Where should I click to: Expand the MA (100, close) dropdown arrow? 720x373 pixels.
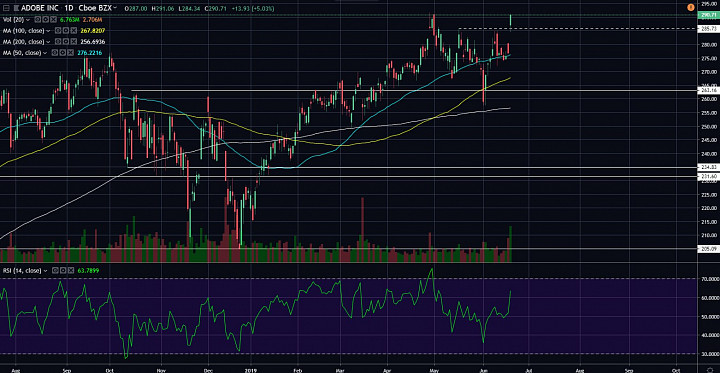point(48,31)
